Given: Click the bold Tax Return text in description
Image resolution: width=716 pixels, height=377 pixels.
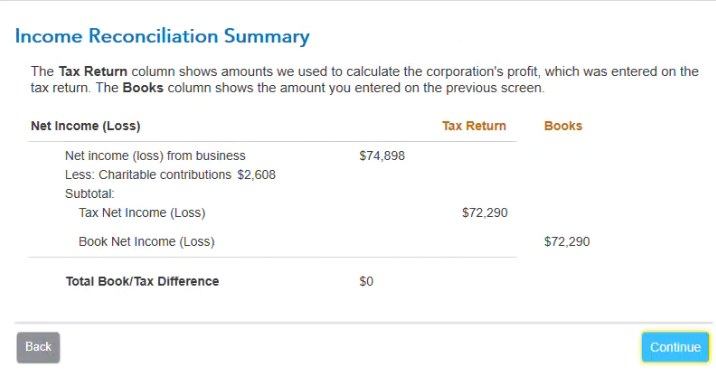Looking at the screenshot, I should pos(93,72).
